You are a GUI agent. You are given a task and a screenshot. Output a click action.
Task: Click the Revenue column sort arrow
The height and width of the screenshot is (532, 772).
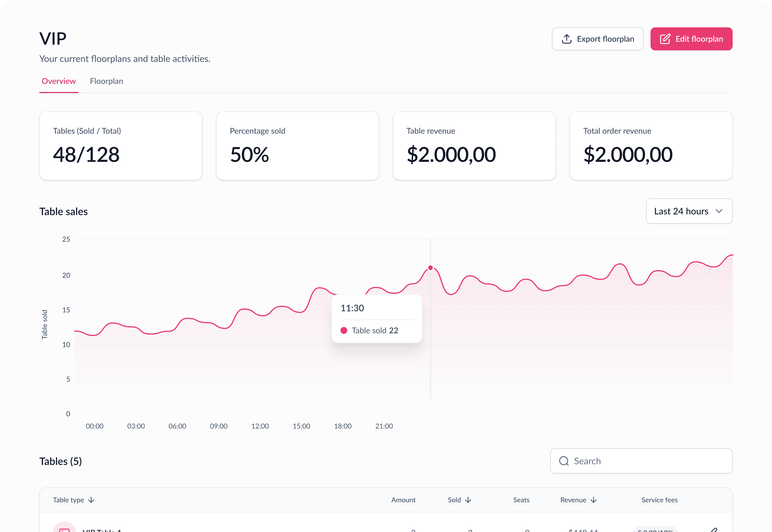coord(593,500)
